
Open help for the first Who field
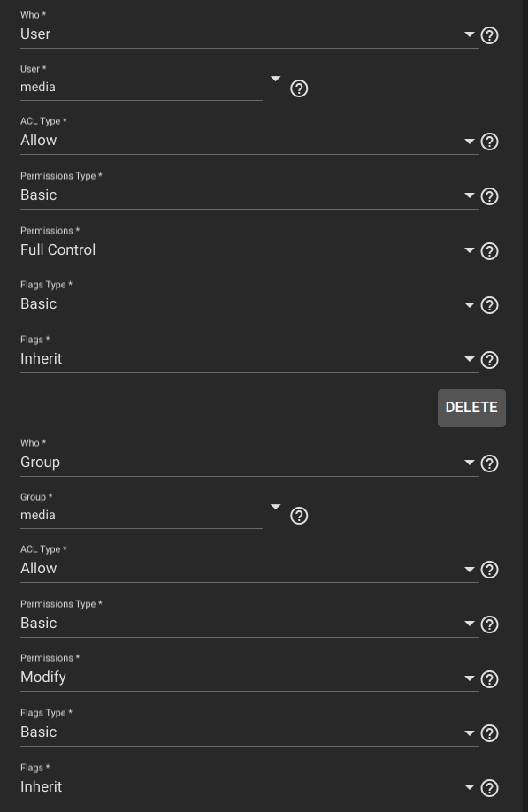click(x=489, y=35)
